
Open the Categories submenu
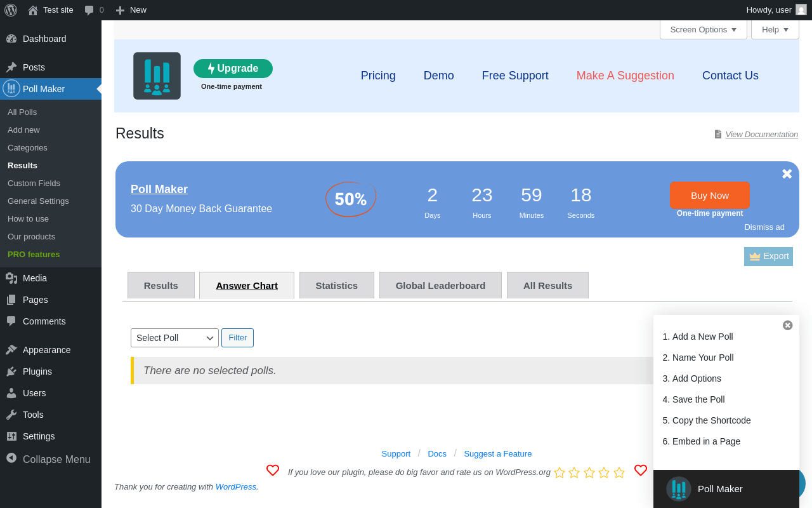tap(51, 148)
